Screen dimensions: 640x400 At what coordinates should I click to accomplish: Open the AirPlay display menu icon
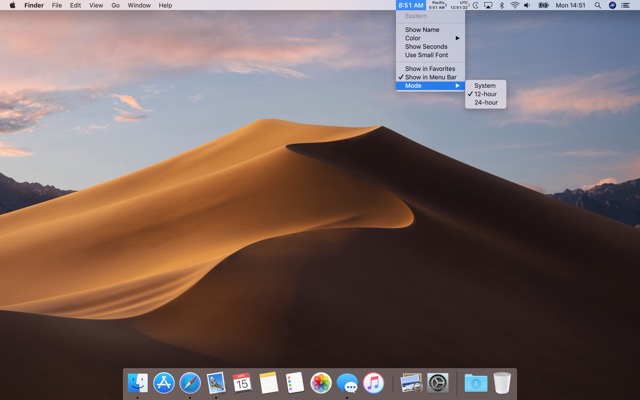tap(488, 5)
